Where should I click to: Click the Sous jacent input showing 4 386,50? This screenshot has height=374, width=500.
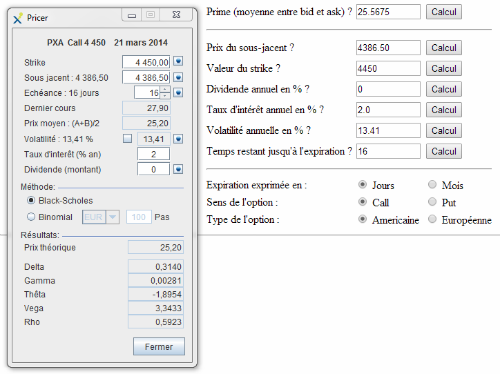click(x=146, y=77)
